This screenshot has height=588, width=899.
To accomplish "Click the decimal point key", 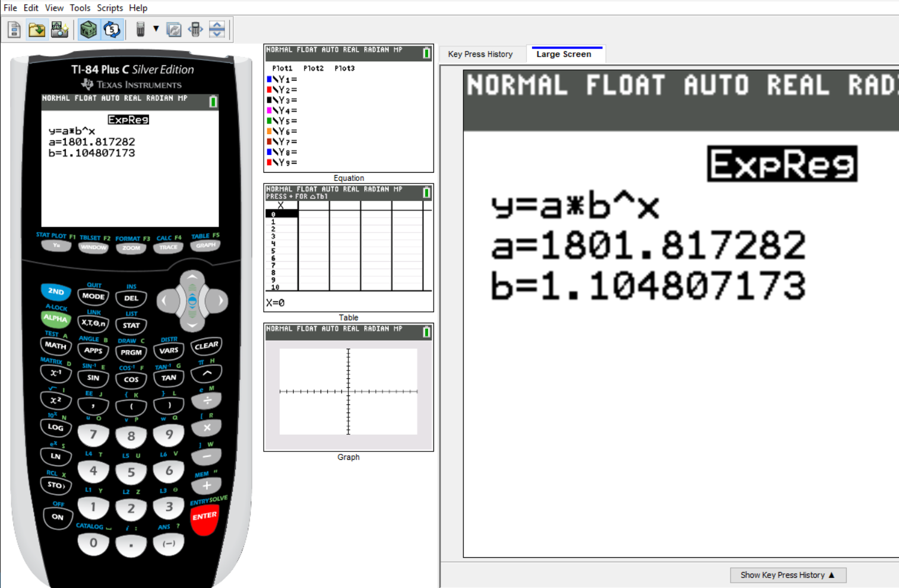I will pyautogui.click(x=131, y=545).
